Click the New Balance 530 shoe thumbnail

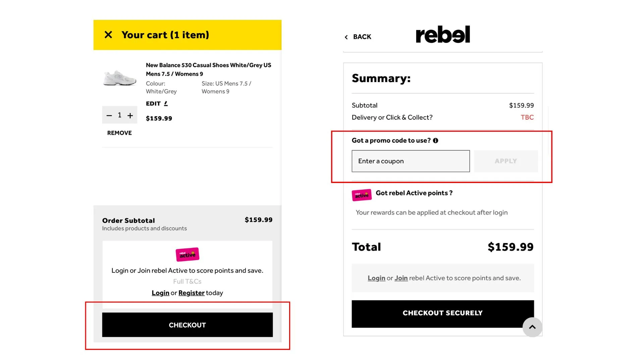click(x=119, y=78)
